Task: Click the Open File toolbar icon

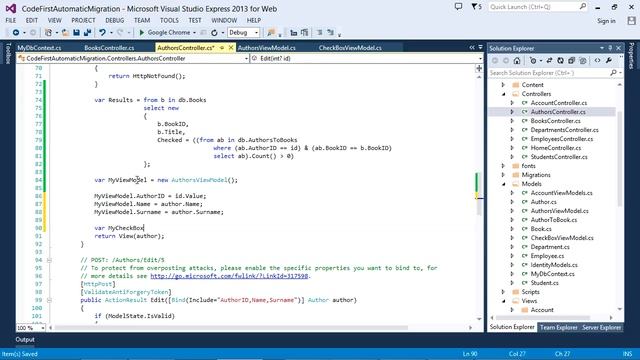Action: click(65, 32)
